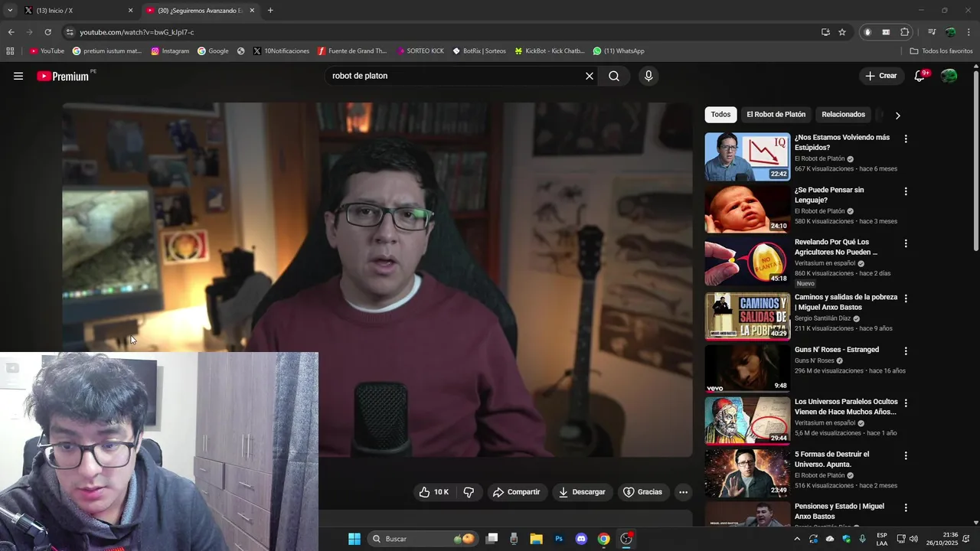This screenshot has width=980, height=551.
Task: Open the YouTube bookmark
Action: click(47, 51)
